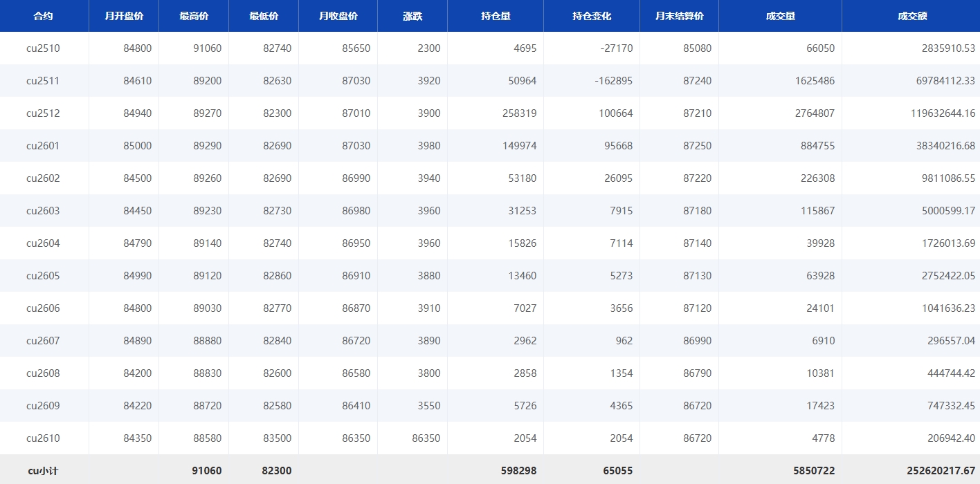Screen dimensions: 980x484
Task: Select the cu2608 volume value 10381
Action: tap(820, 373)
